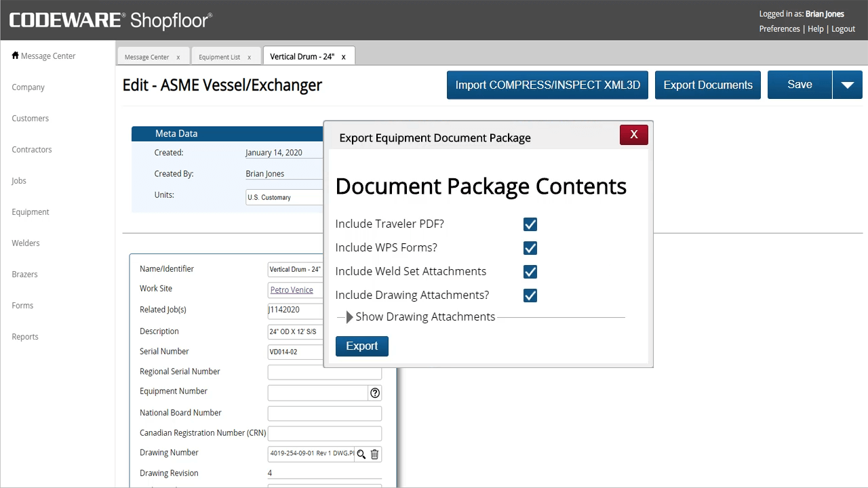Open the Petro Venice work site link
This screenshot has height=488, width=868.
coord(292,289)
